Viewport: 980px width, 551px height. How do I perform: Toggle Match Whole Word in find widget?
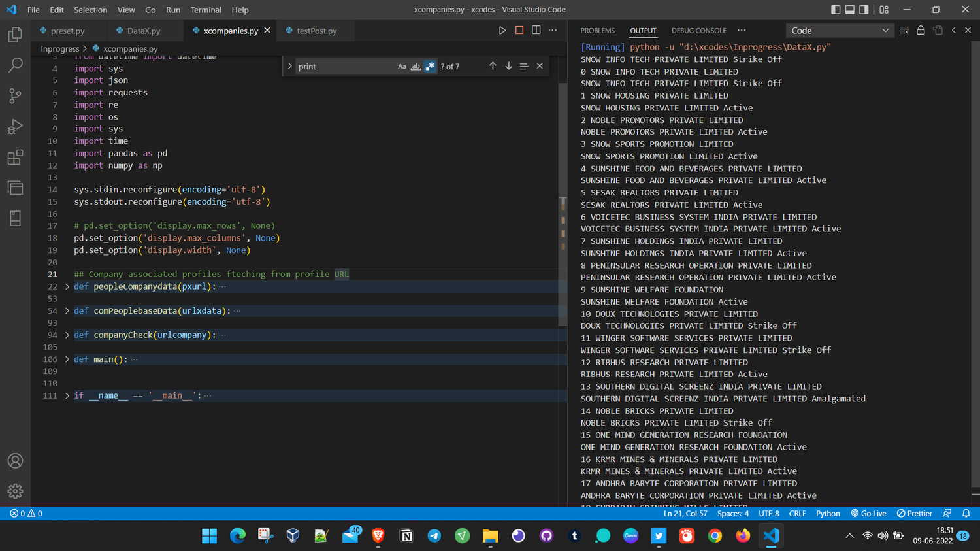tap(416, 66)
